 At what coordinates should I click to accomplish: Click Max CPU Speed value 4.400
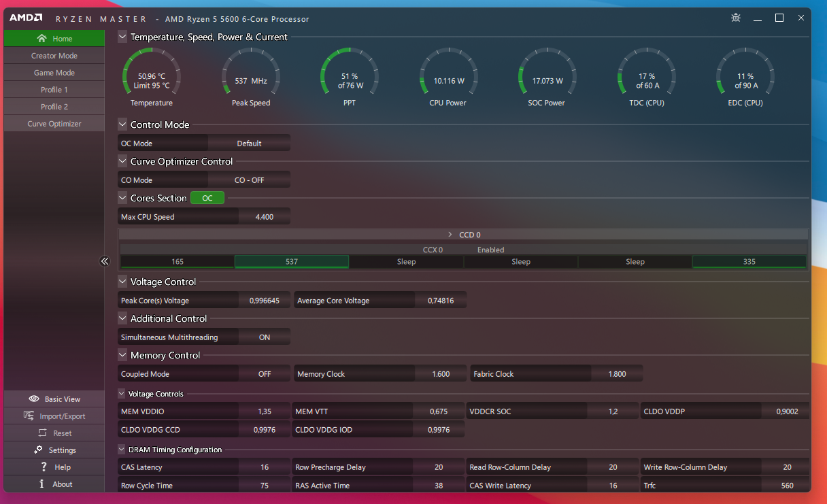point(265,217)
